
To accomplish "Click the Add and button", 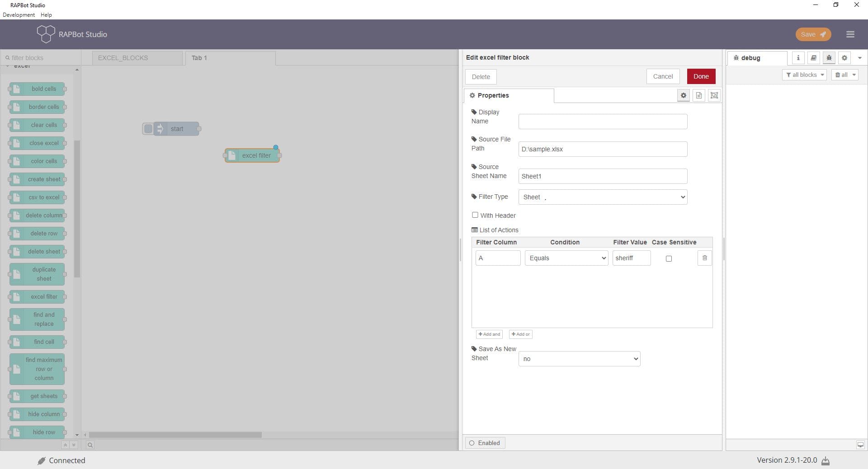I will (x=489, y=334).
